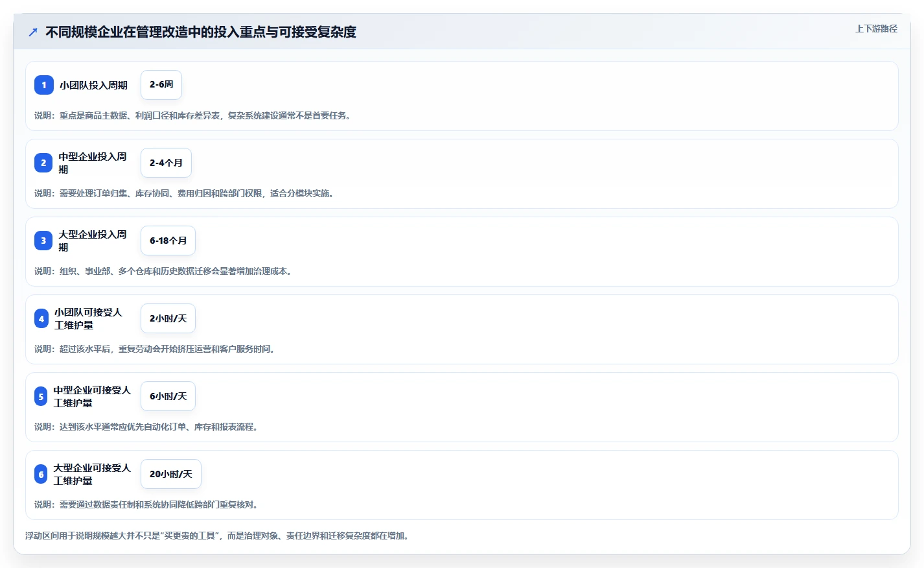Click the number 6 badge for 大型企业可接受人工维护量
The height and width of the screenshot is (568, 924).
[41, 474]
